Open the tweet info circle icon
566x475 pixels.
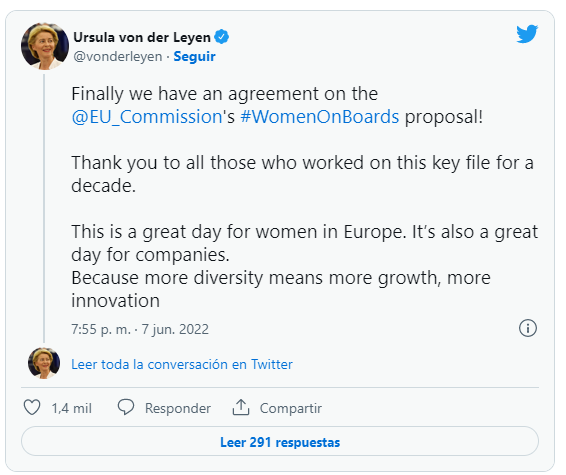click(528, 328)
